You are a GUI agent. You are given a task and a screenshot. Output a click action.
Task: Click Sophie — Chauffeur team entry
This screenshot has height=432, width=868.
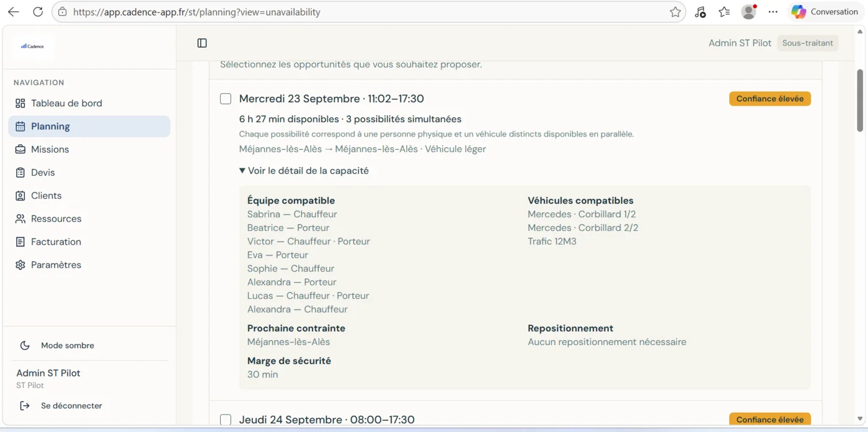pyautogui.click(x=291, y=269)
